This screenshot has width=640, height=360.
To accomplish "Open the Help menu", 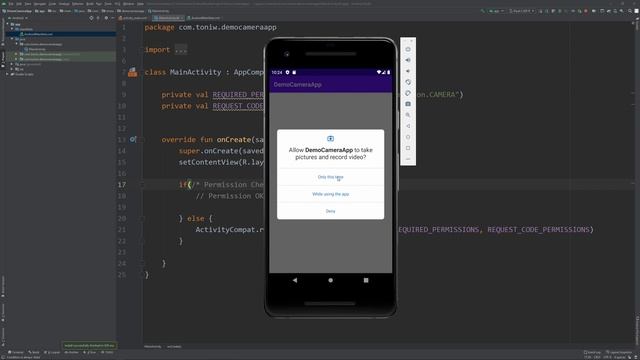I will click(x=140, y=4).
